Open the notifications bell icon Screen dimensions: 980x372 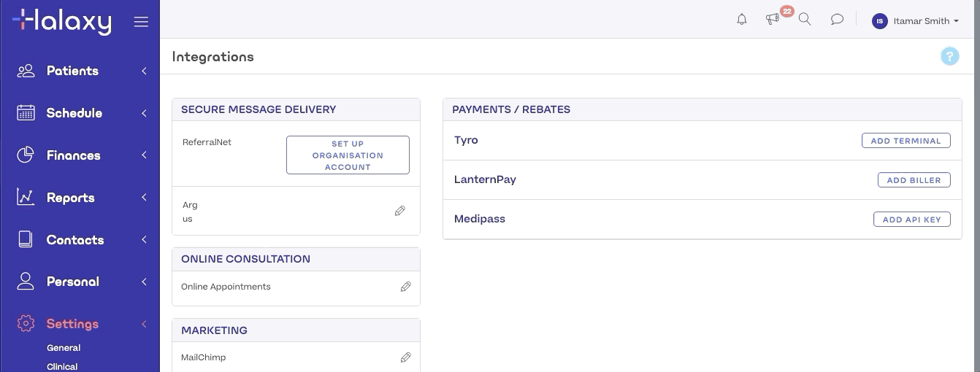[742, 20]
